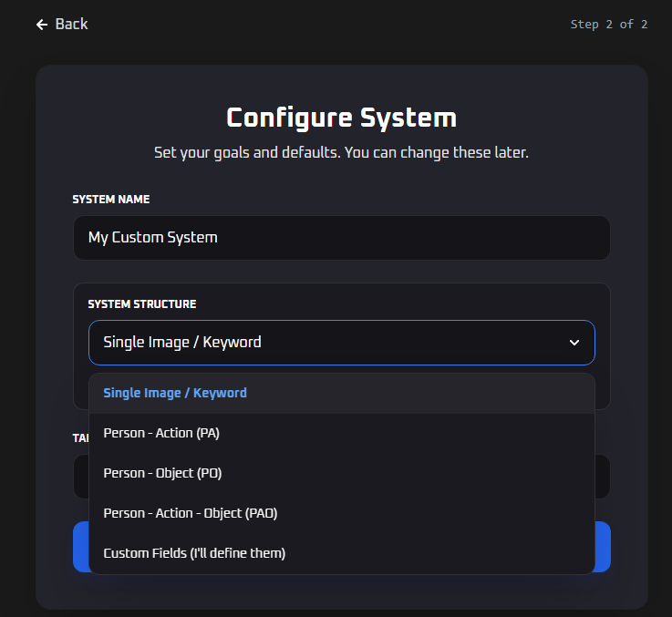The height and width of the screenshot is (617, 672).
Task: Click the 'My Custom System' text
Action: tap(152, 238)
